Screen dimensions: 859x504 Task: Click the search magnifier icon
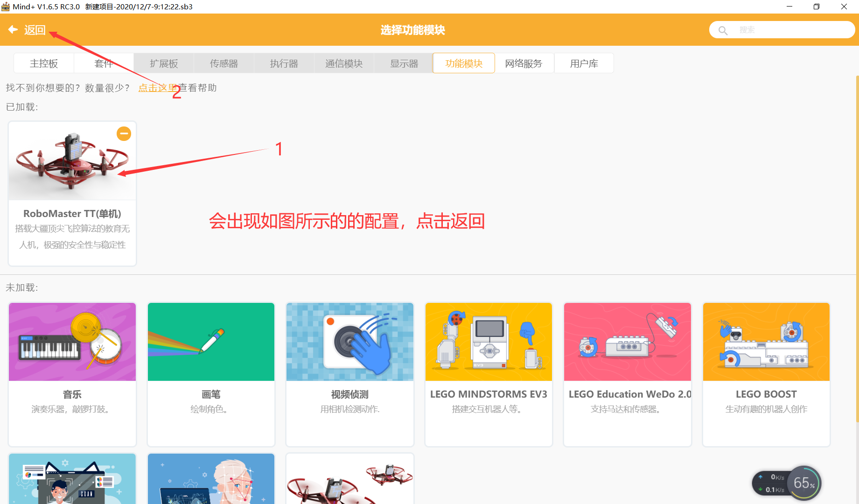click(x=723, y=30)
